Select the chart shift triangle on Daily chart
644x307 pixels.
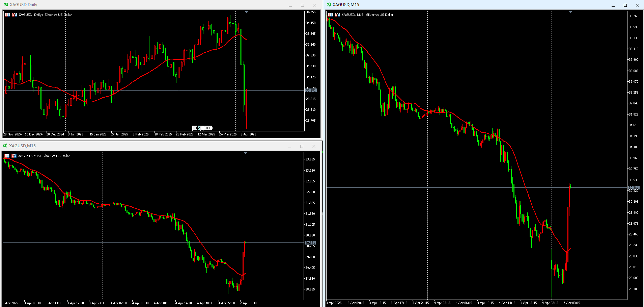point(246,12)
